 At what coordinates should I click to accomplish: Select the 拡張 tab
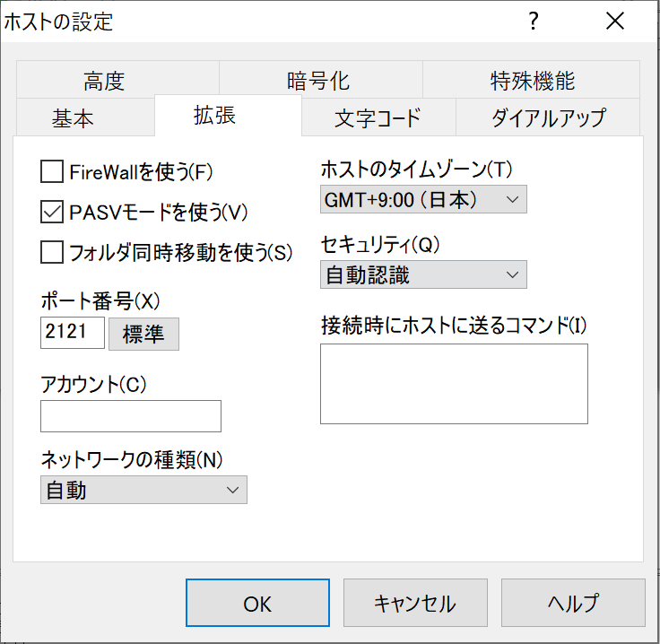pyautogui.click(x=228, y=116)
